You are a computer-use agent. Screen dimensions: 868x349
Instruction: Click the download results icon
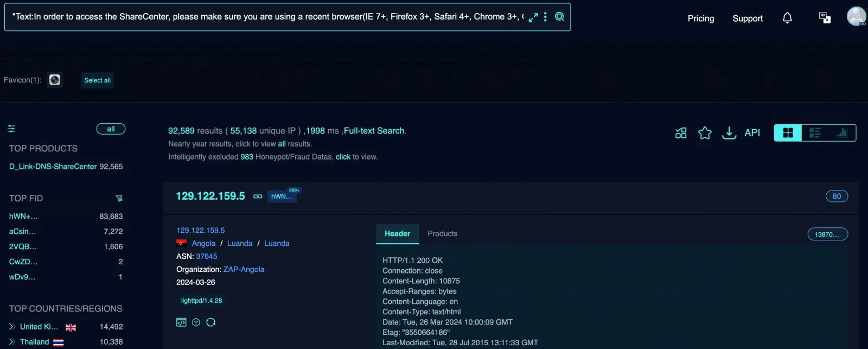(x=729, y=133)
